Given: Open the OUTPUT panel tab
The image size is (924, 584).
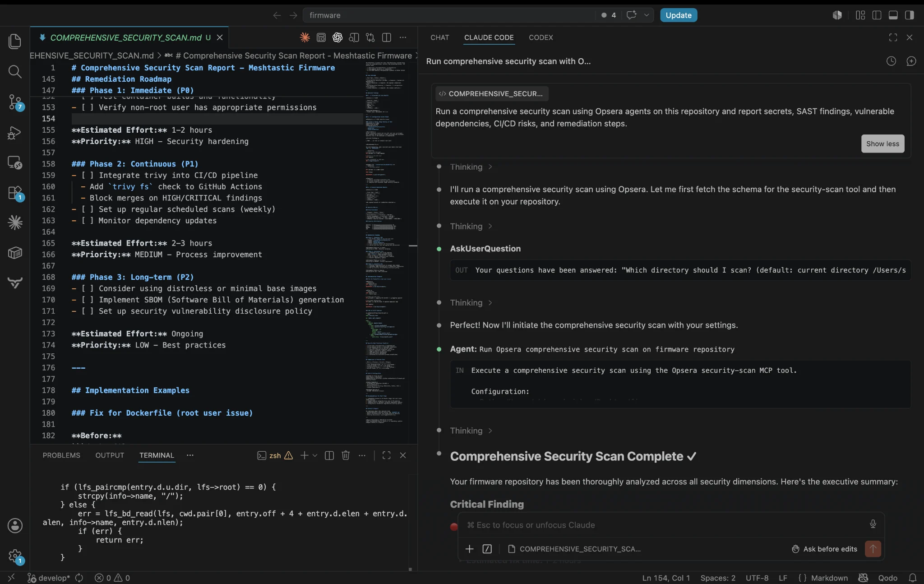Looking at the screenshot, I should coord(110,455).
